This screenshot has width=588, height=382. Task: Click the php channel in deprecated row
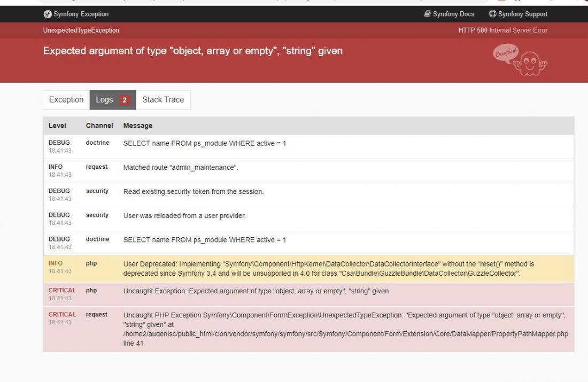pos(91,263)
